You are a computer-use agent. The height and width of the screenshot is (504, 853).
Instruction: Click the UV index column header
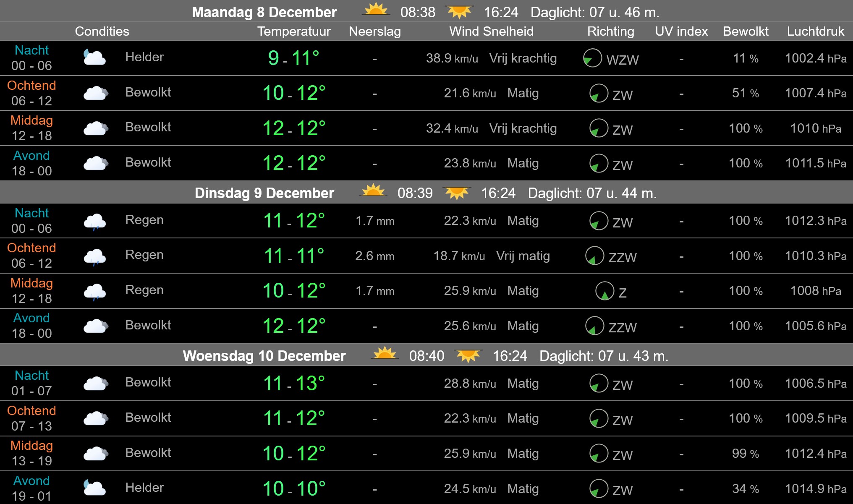coord(681,31)
